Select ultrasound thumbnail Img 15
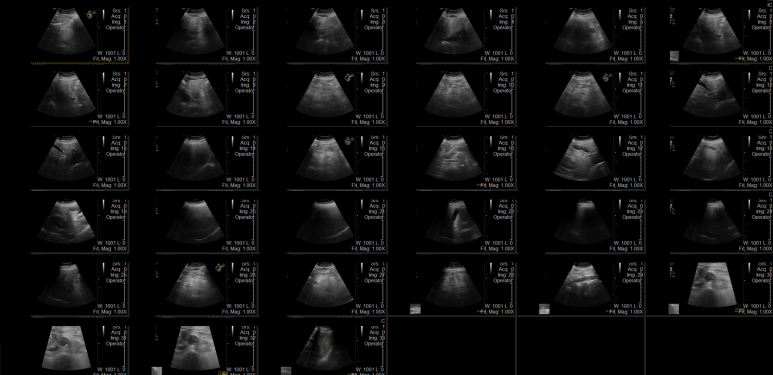The width and height of the screenshot is (773, 375). 325,158
